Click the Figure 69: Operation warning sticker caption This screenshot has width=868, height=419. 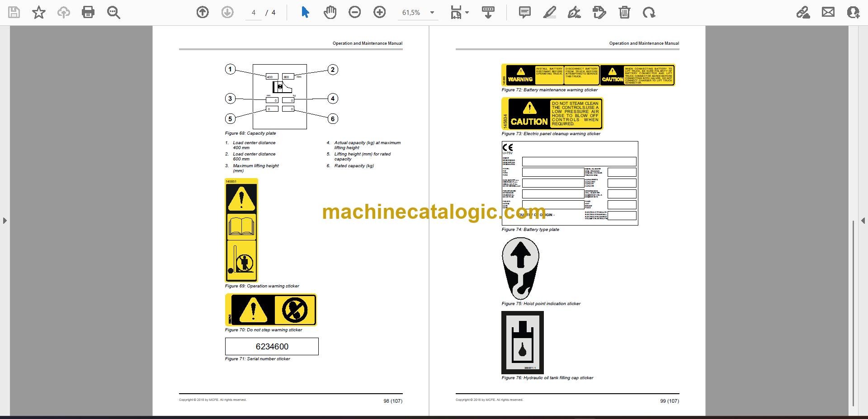pyautogui.click(x=262, y=286)
